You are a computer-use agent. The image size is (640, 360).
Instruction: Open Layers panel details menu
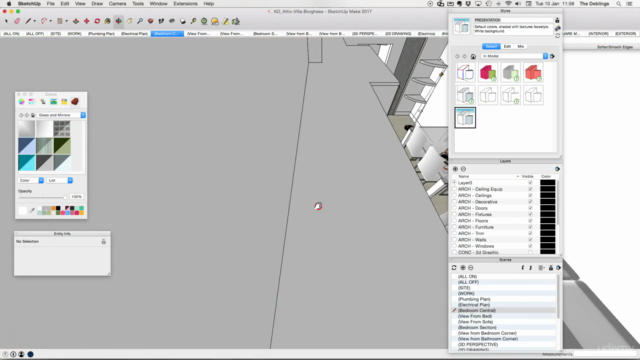coord(558,169)
